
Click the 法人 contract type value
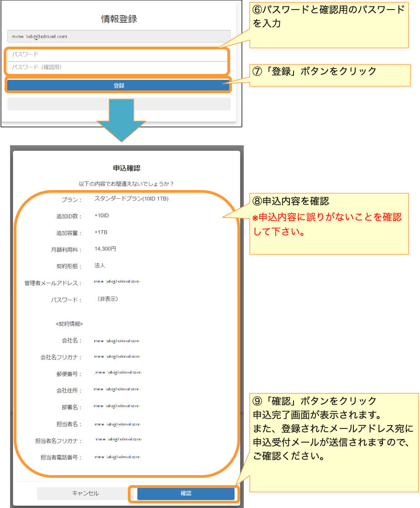tap(100, 265)
